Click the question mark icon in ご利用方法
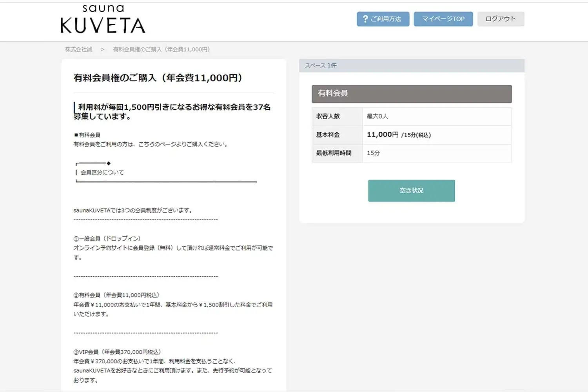 click(x=365, y=19)
